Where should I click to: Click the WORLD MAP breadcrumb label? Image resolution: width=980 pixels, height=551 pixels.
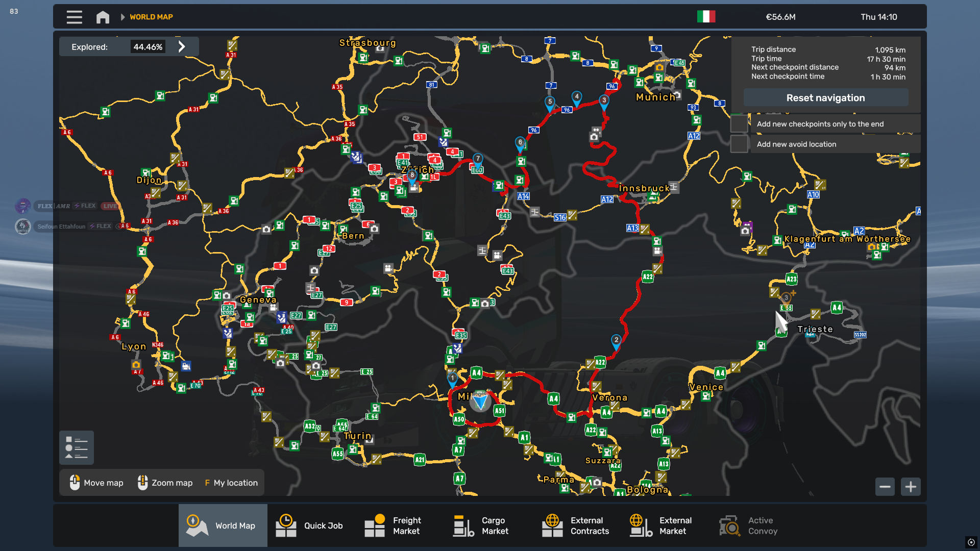point(151,17)
